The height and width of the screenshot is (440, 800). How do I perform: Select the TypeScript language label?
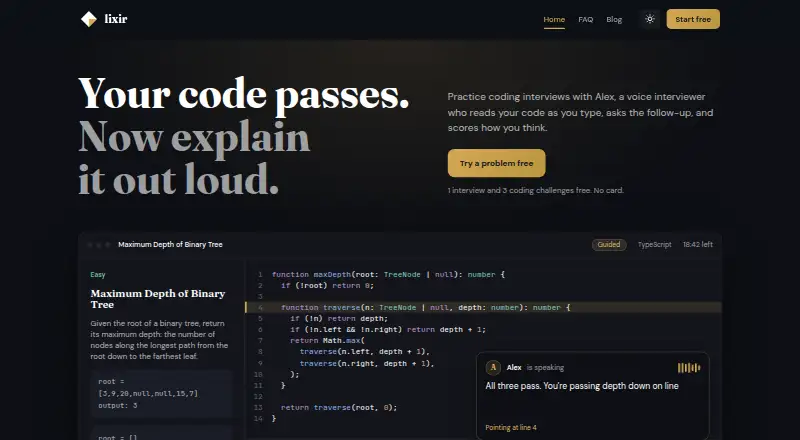pos(655,245)
